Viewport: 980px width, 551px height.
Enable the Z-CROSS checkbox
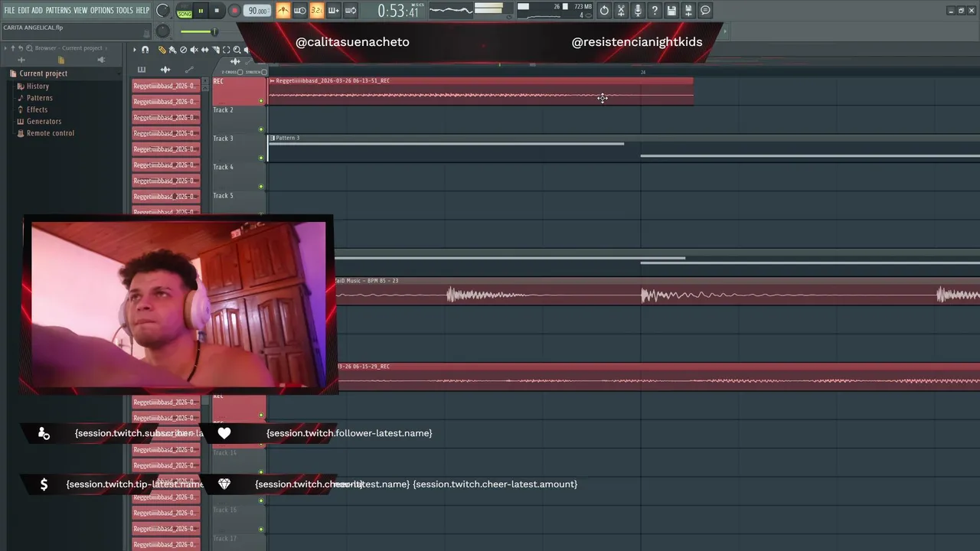(240, 72)
